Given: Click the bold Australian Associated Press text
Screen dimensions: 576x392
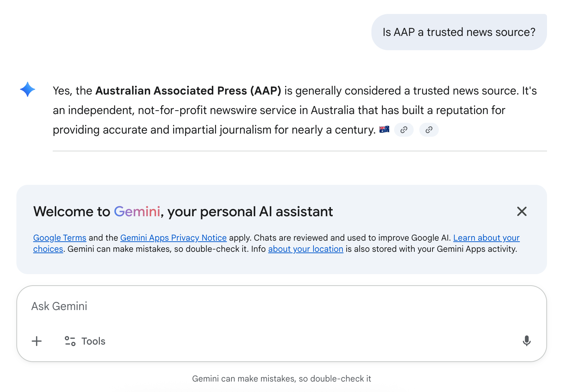Looking at the screenshot, I should click(x=188, y=91).
